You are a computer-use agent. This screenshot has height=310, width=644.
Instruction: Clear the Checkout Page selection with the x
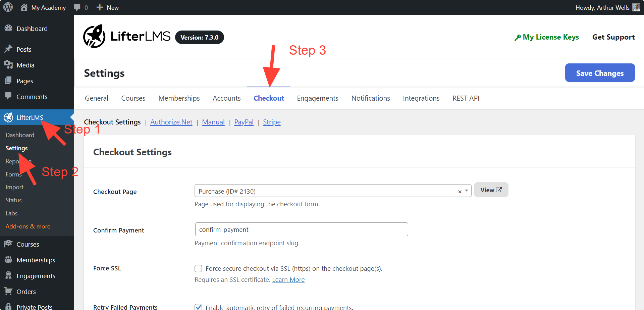(460, 192)
